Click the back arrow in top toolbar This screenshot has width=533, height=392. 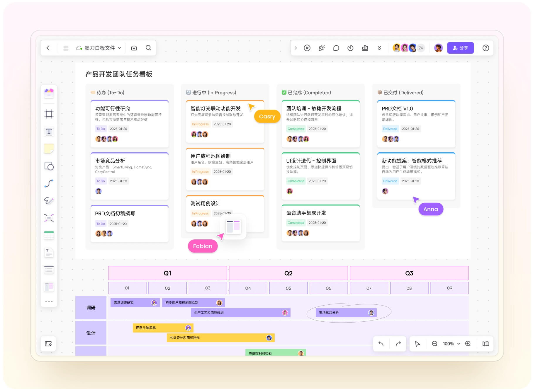click(48, 48)
